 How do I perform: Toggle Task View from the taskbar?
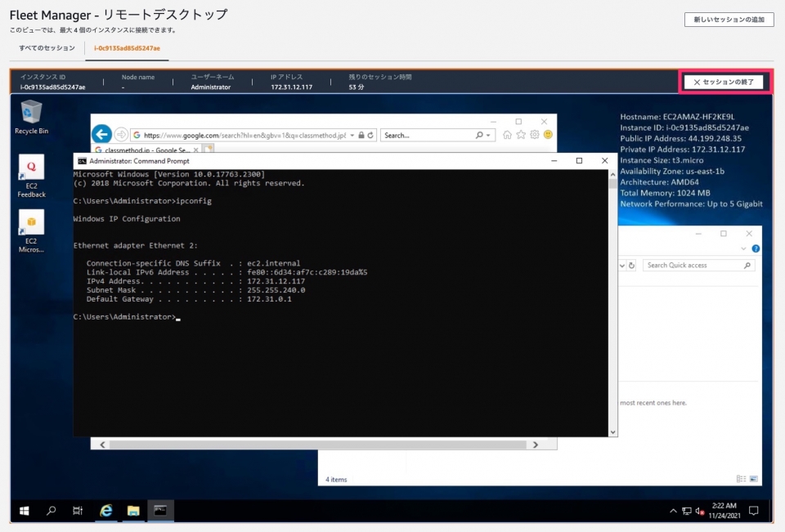click(78, 510)
